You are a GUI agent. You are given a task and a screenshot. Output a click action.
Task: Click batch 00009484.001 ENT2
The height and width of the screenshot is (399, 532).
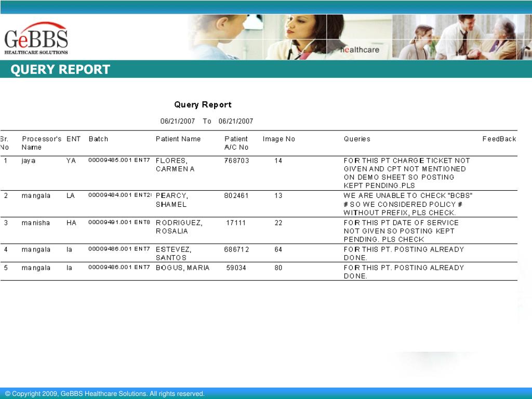[x=120, y=195]
